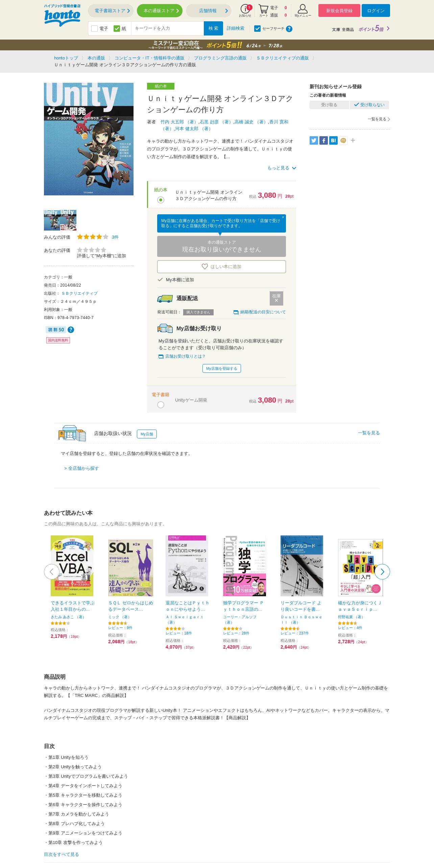Share the book on Facebook
Viewport: 434px width, 868px height.
pos(323,140)
